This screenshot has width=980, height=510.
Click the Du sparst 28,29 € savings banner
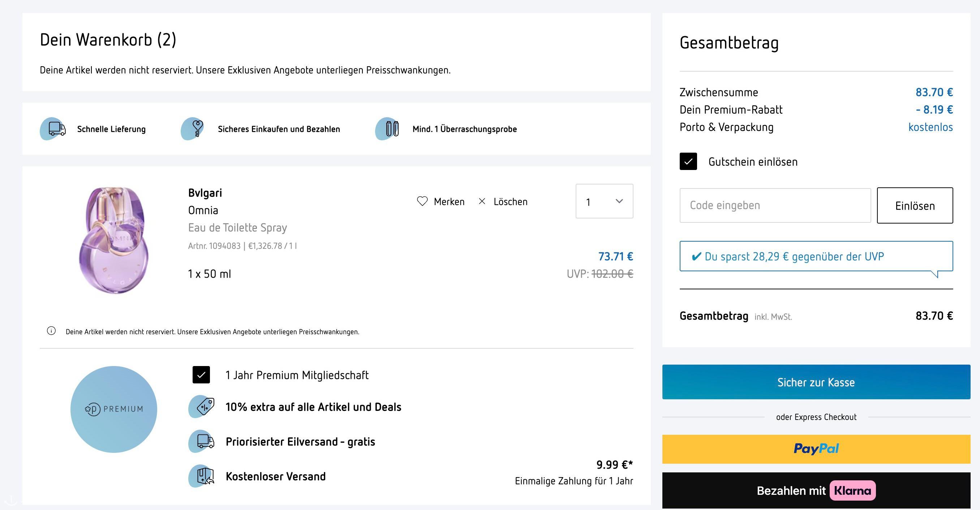(x=816, y=256)
